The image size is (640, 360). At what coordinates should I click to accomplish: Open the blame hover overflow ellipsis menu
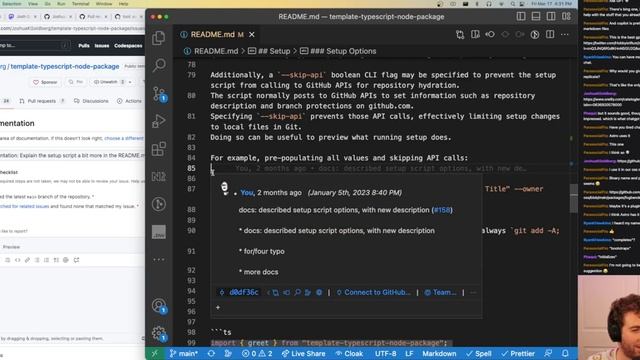click(x=473, y=292)
